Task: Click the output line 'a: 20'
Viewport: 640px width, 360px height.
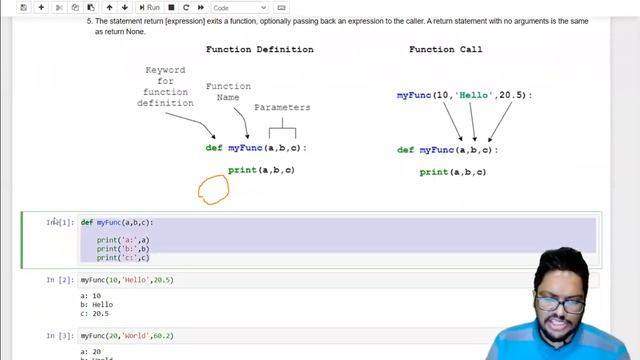Action: pyautogui.click(x=91, y=351)
